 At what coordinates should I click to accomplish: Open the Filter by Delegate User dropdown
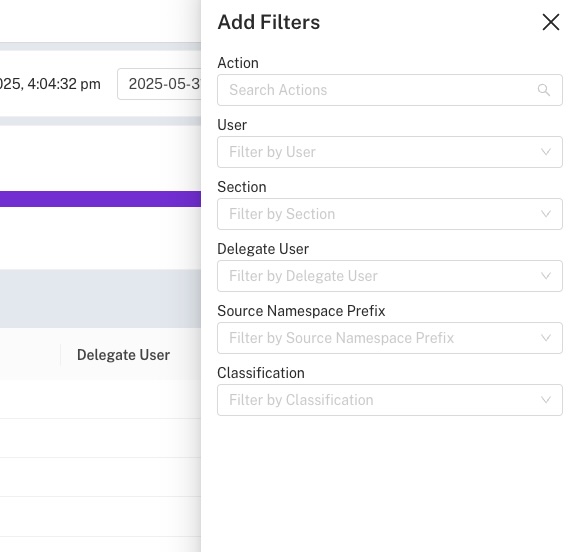tap(390, 276)
